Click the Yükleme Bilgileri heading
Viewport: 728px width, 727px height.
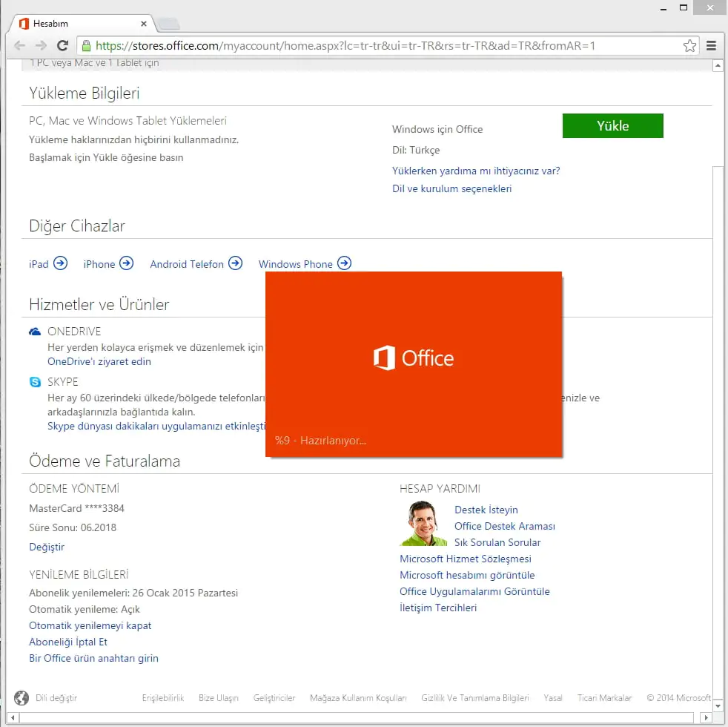tap(84, 93)
